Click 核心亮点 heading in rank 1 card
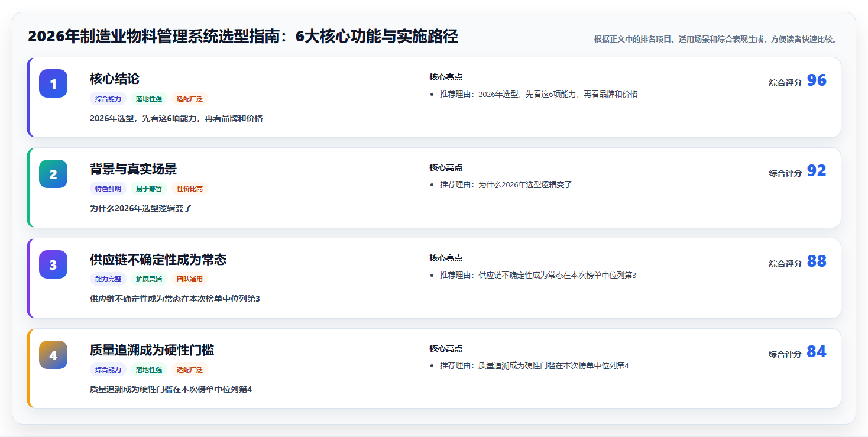The image size is (868, 437). coord(446,77)
